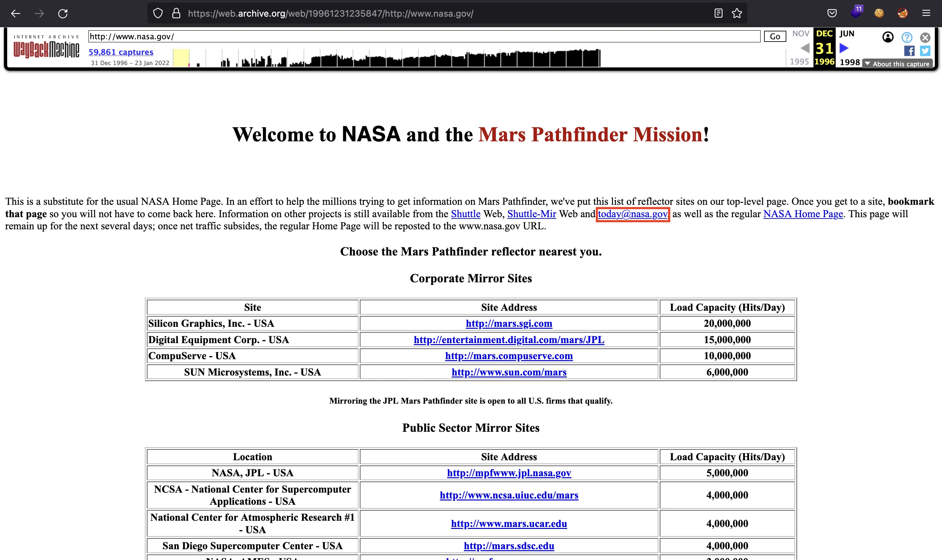Click the '15,000,000' load capacity value
942x560 pixels.
pos(727,340)
